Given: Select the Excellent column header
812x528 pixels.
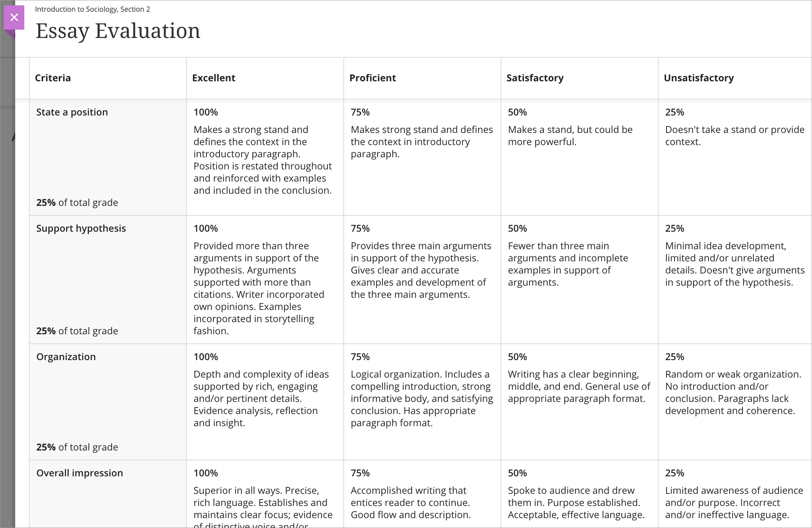Looking at the screenshot, I should click(214, 78).
